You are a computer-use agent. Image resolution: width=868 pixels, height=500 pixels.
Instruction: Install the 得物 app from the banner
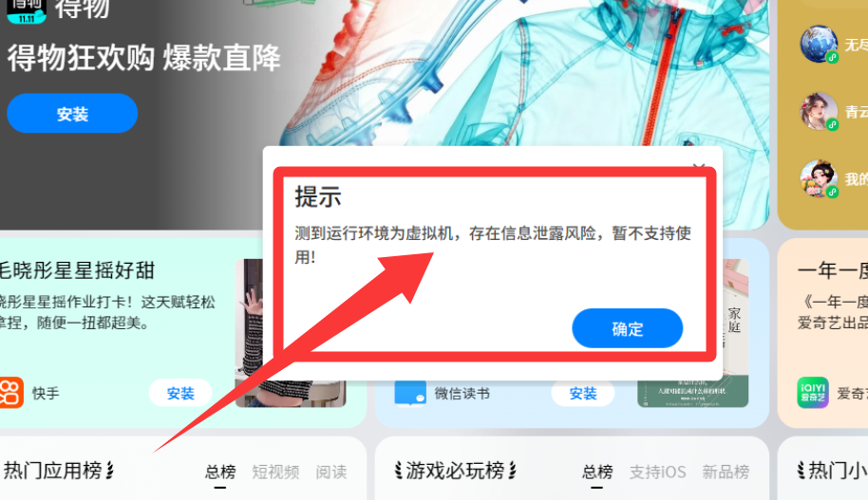[72, 114]
